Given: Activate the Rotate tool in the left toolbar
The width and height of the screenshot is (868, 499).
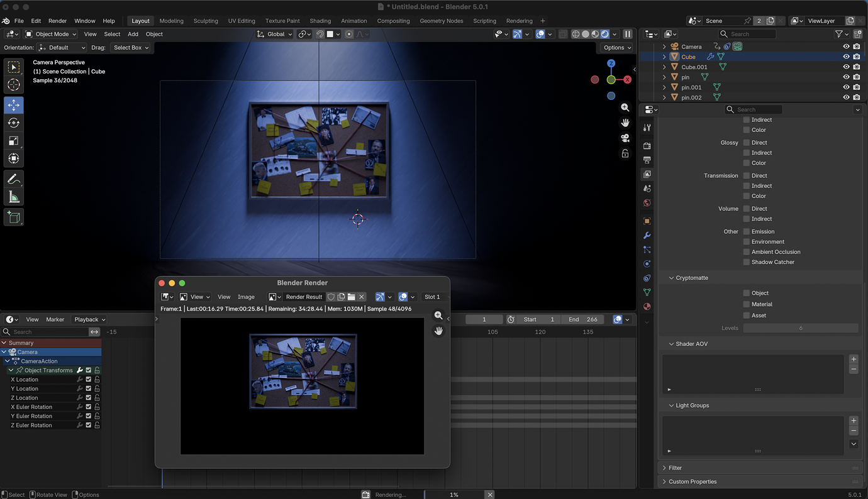Looking at the screenshot, I should click(x=14, y=123).
